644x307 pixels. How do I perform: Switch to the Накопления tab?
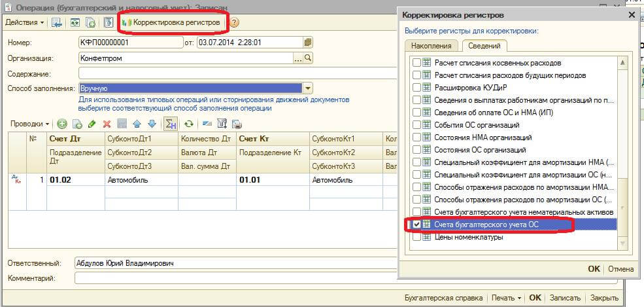[431, 46]
